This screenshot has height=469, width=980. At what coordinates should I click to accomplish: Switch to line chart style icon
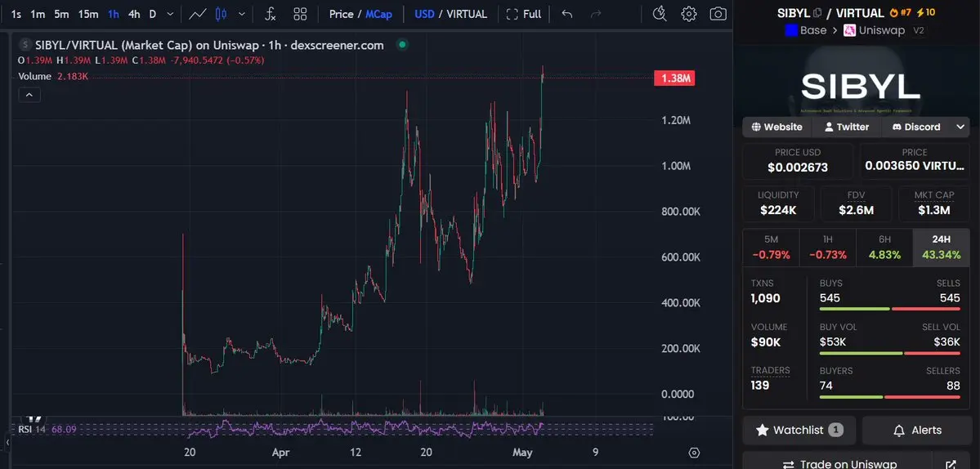tap(198, 14)
